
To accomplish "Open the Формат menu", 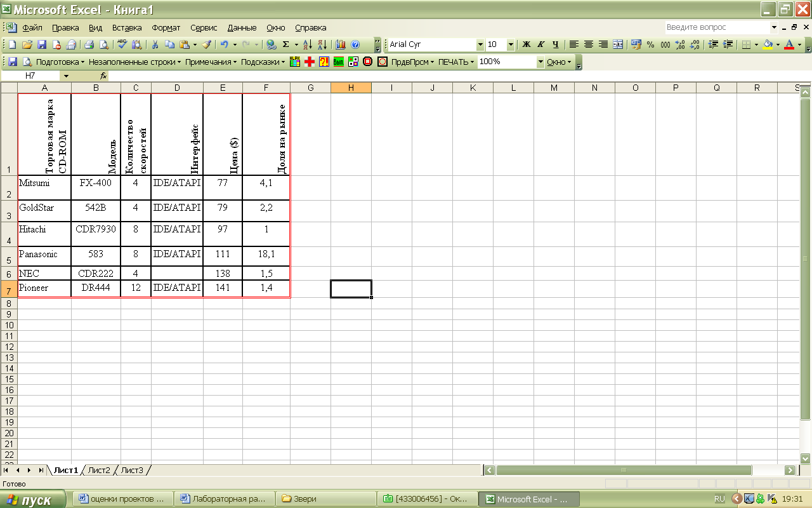I will click(x=166, y=27).
